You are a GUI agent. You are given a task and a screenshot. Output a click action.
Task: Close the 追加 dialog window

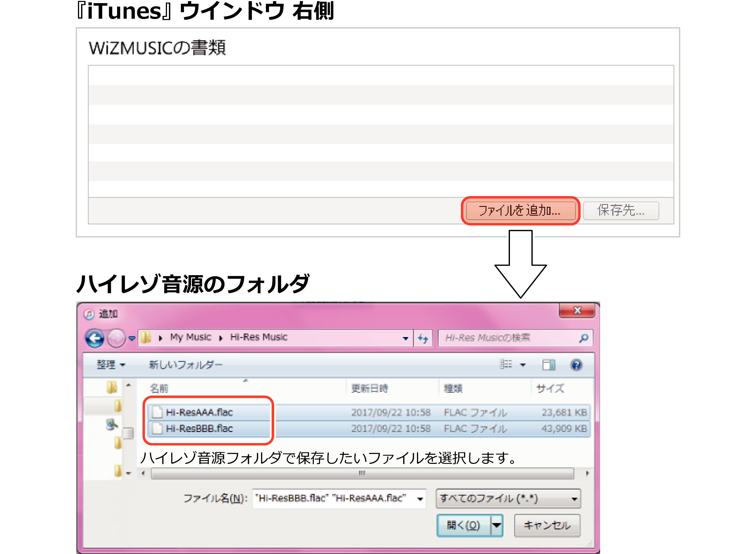point(577,311)
